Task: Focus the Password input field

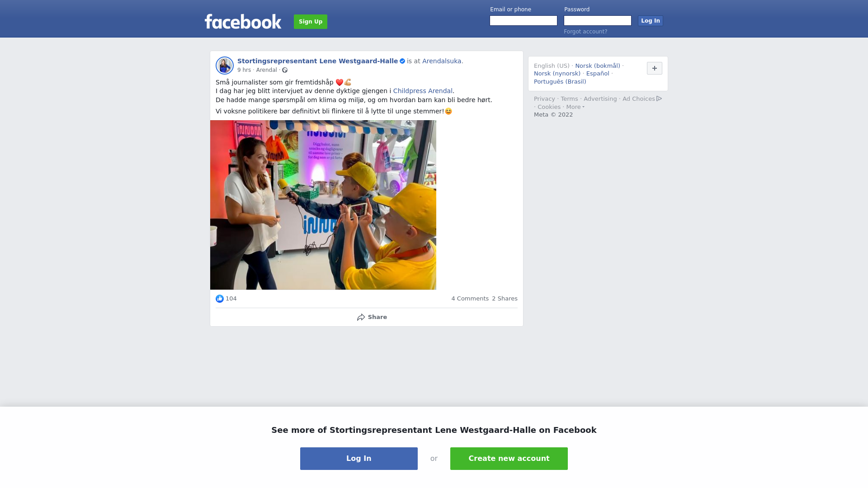Action: [598, 21]
